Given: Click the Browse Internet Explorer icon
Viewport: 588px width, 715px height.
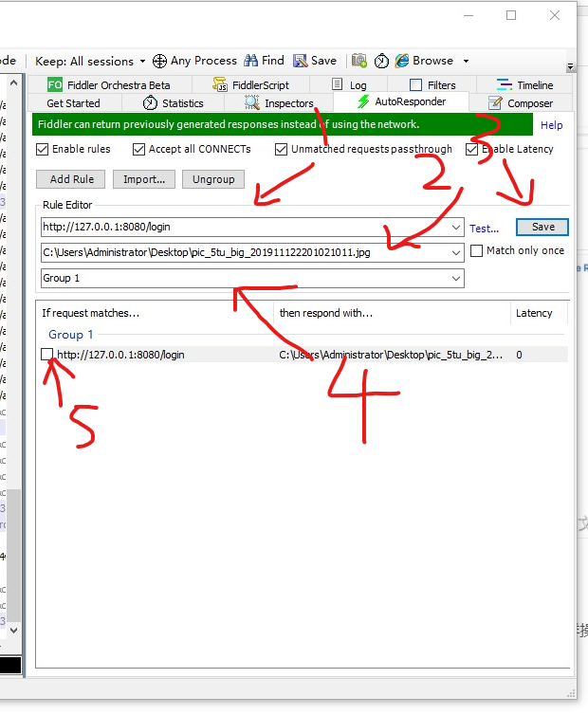Looking at the screenshot, I should 402,61.
